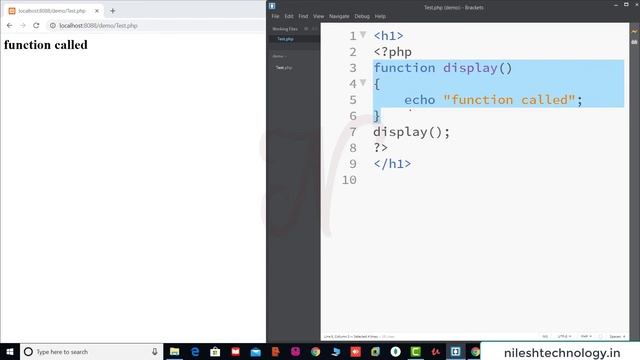Open the Navigate menu in Brackets
Viewport: 640px width, 360px height.
click(339, 16)
